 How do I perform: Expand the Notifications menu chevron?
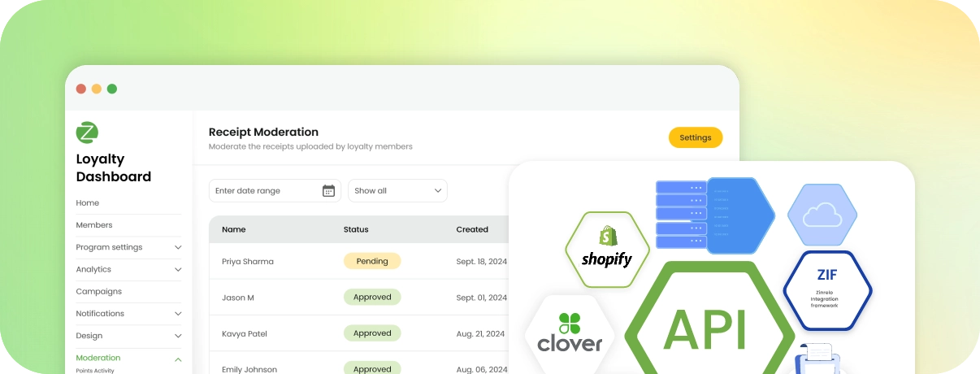click(x=178, y=314)
